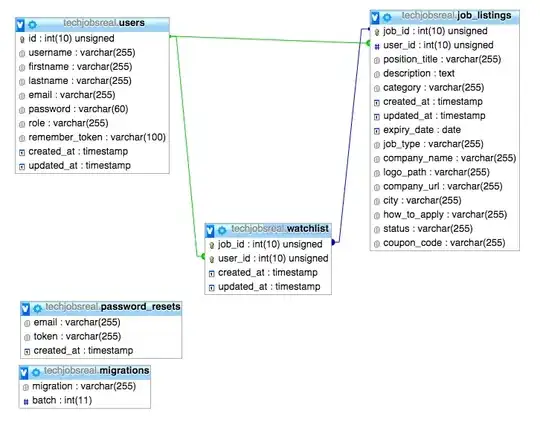Click the numeric icon beside job_listings user_id
This screenshot has height=425, width=540.
tap(377, 46)
